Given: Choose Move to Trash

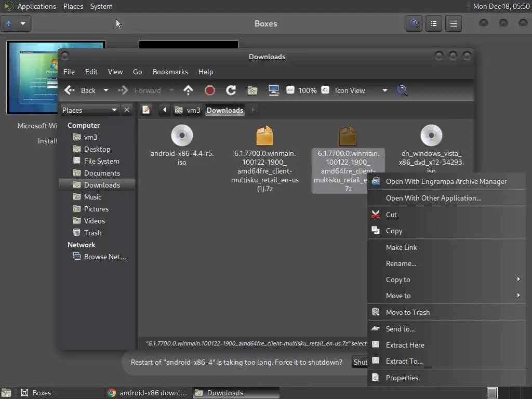Looking at the screenshot, I should (446, 312).
